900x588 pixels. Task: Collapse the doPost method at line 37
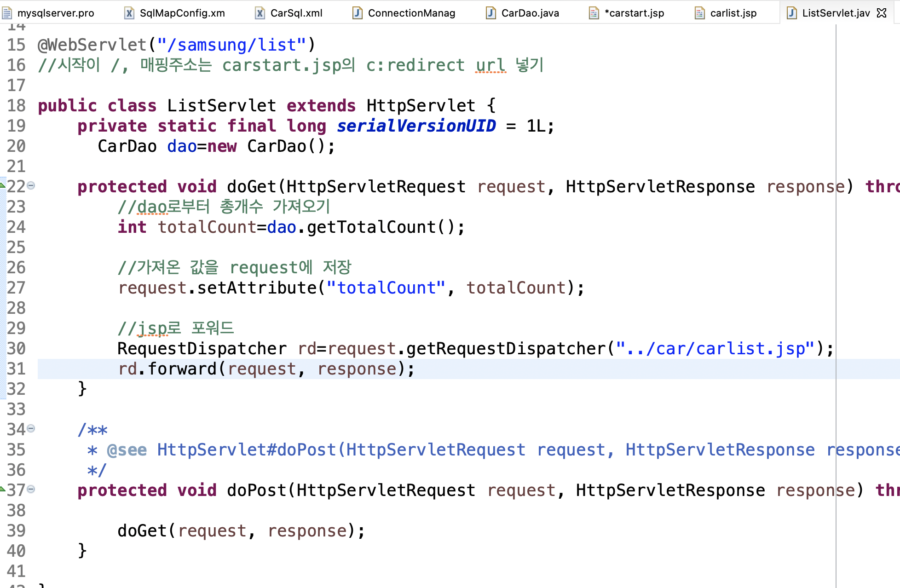[31, 490]
